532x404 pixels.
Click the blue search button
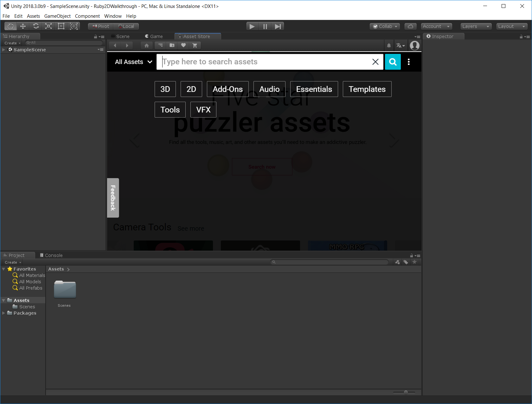[393, 62]
